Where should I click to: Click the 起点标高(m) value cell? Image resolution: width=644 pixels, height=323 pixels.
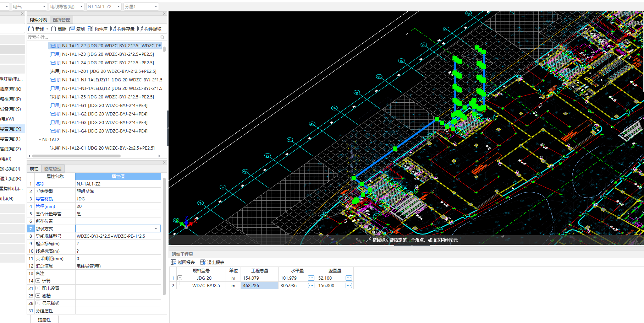tap(118, 243)
